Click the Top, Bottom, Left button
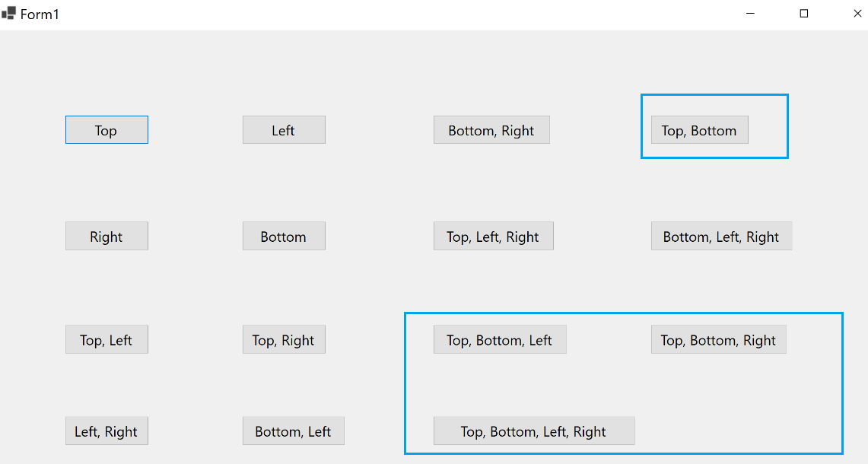This screenshot has width=868, height=464. (500, 339)
